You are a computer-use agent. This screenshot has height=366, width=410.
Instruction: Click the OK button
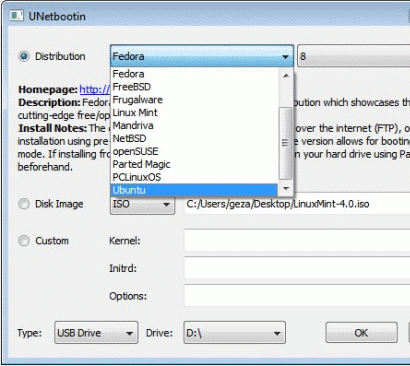pyautogui.click(x=361, y=333)
